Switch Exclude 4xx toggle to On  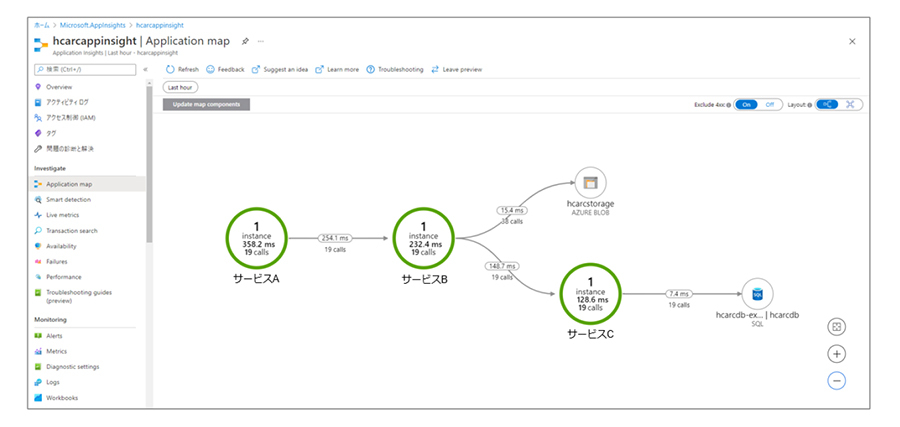746,104
